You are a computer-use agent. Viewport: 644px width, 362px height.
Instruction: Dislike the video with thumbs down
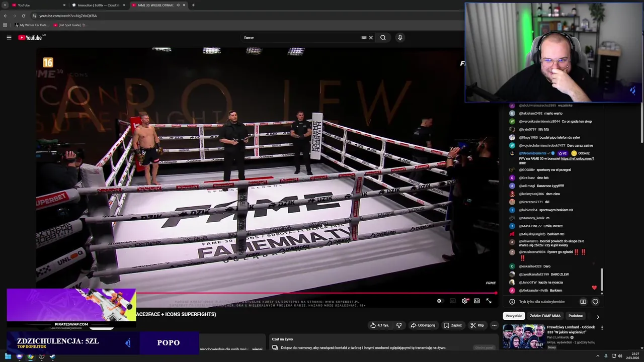pos(399,325)
